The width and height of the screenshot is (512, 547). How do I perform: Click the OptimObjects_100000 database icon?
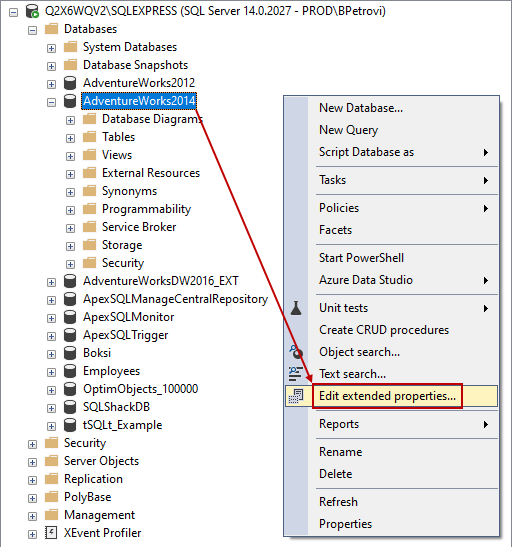pyautogui.click(x=70, y=389)
